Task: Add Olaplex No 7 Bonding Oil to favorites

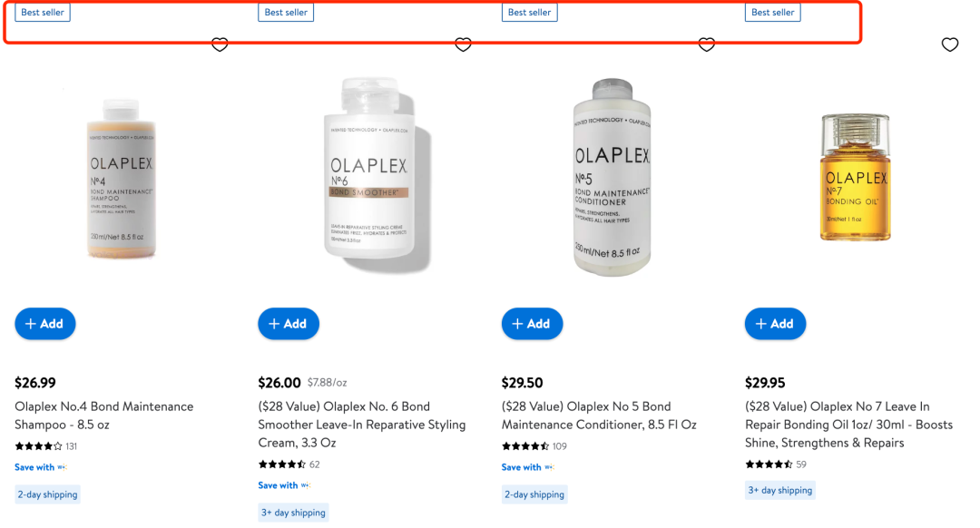Action: click(950, 44)
